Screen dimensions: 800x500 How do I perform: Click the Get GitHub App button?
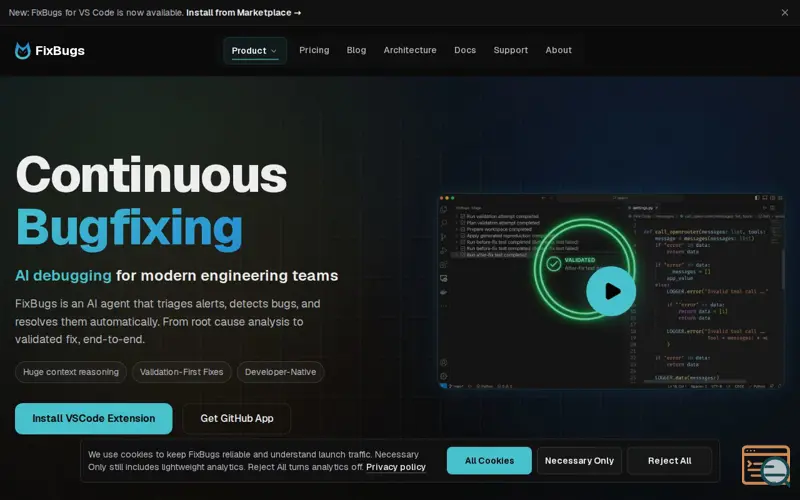point(237,418)
